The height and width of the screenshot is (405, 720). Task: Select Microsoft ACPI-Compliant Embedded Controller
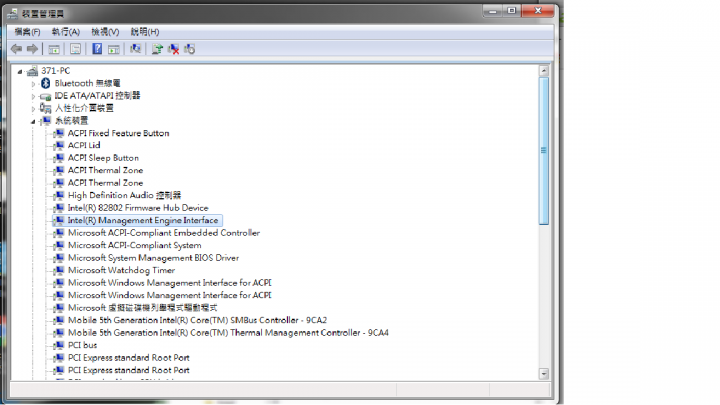(164, 233)
